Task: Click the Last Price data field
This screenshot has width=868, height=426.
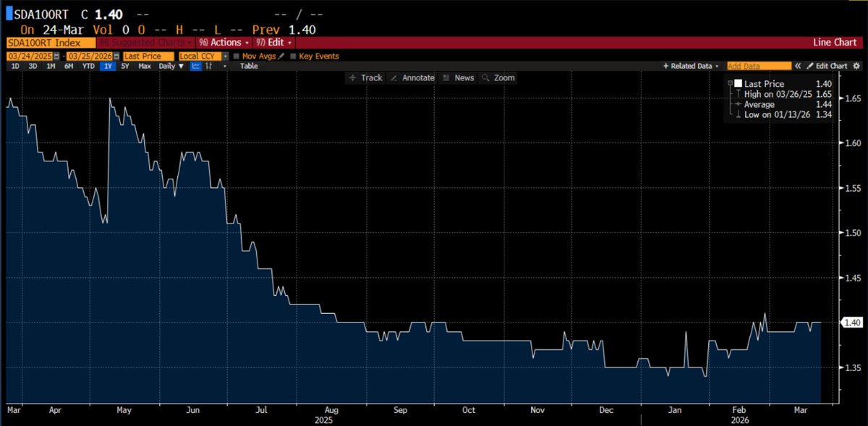Action: (x=148, y=56)
